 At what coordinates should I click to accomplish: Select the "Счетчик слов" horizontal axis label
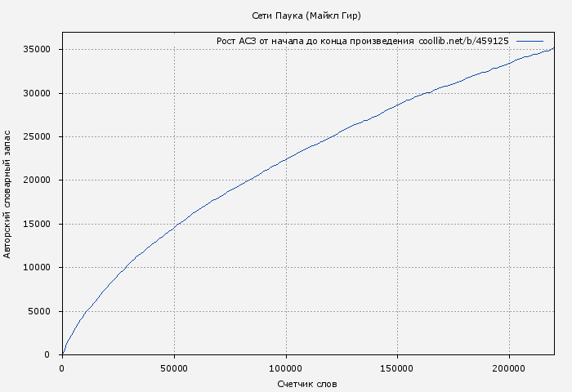[306, 384]
